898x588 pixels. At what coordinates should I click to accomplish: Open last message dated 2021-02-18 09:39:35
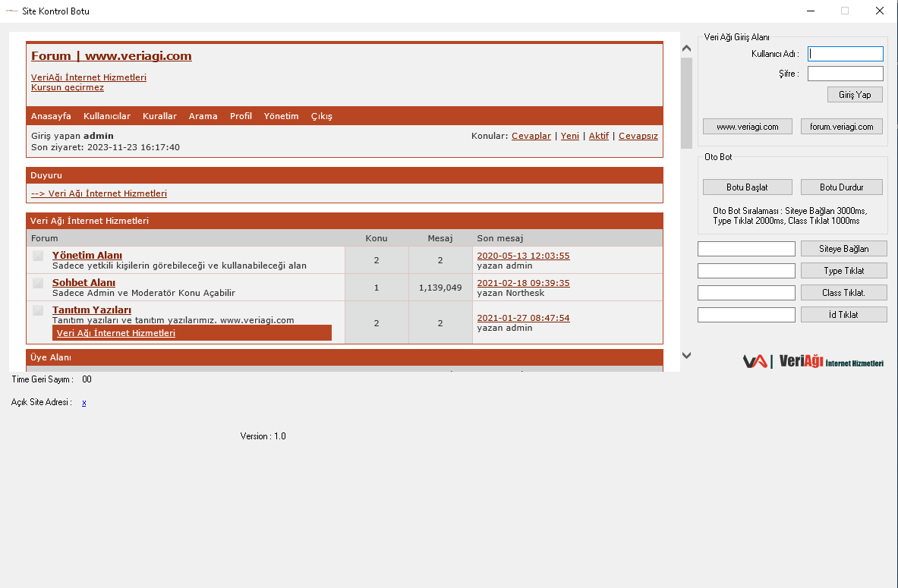click(524, 284)
